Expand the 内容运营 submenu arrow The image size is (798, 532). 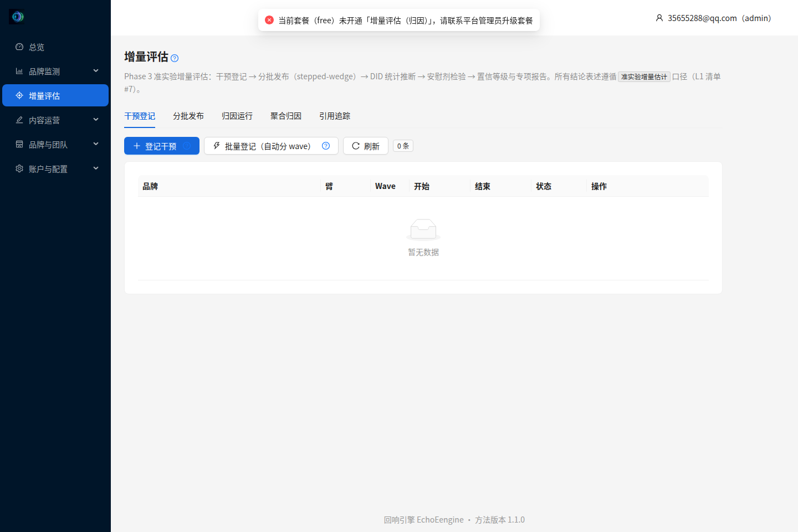coord(96,120)
